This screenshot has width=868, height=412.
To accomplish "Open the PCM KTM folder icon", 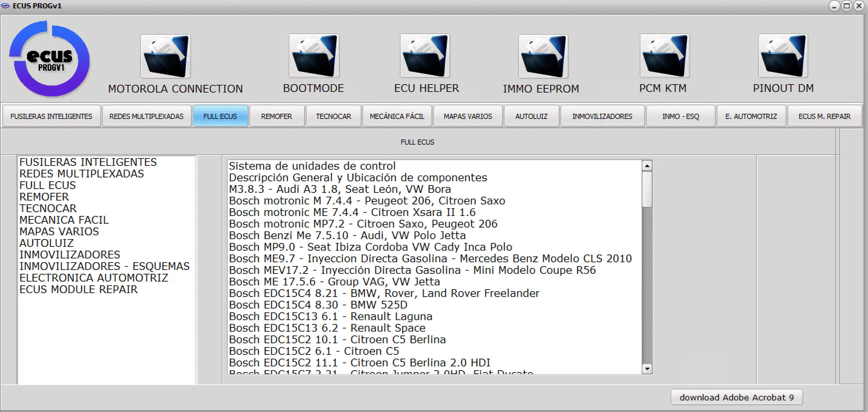I will [x=665, y=56].
